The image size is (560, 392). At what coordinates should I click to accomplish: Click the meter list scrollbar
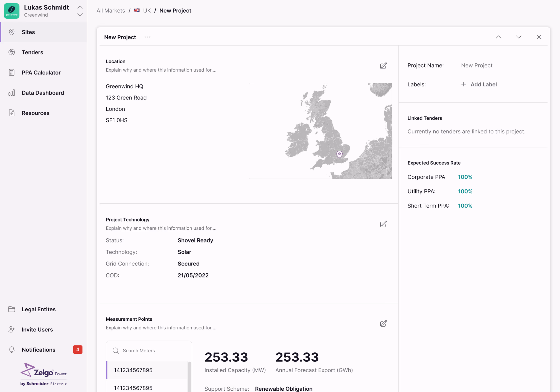[x=189, y=377]
